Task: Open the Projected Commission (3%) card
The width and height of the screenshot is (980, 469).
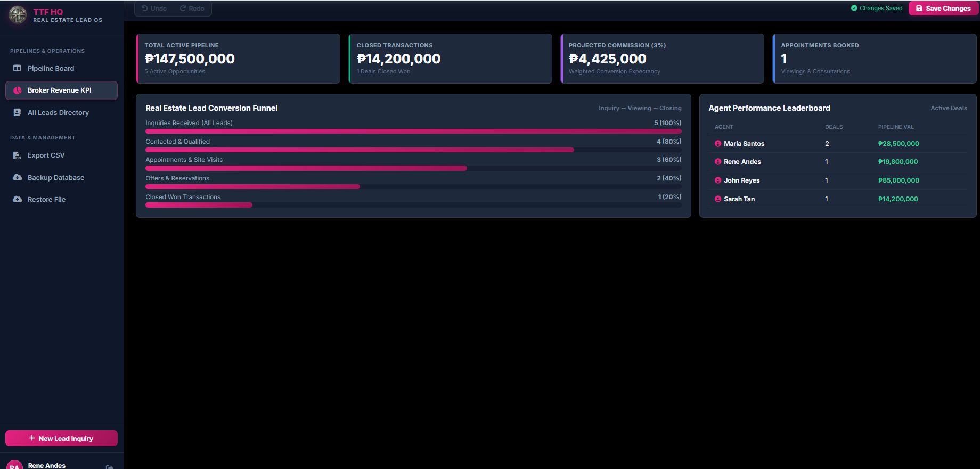Action: (x=662, y=59)
